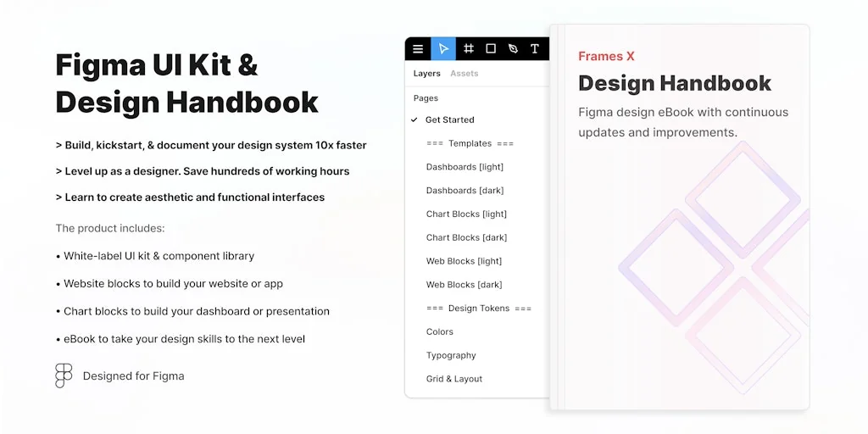868x434 pixels.
Task: Click the 'Build, kickstart, & document' line
Action: click(211, 146)
